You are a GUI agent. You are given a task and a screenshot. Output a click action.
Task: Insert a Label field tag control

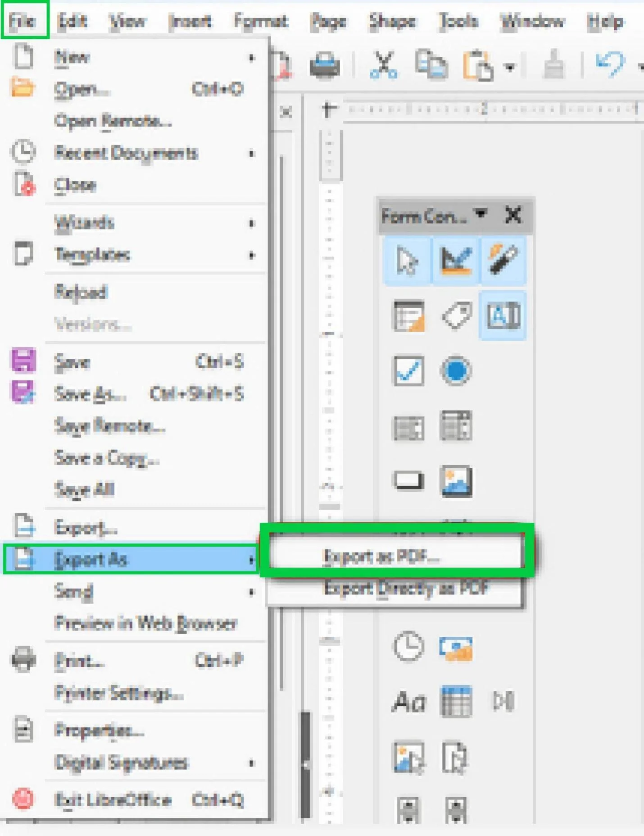pyautogui.click(x=457, y=315)
